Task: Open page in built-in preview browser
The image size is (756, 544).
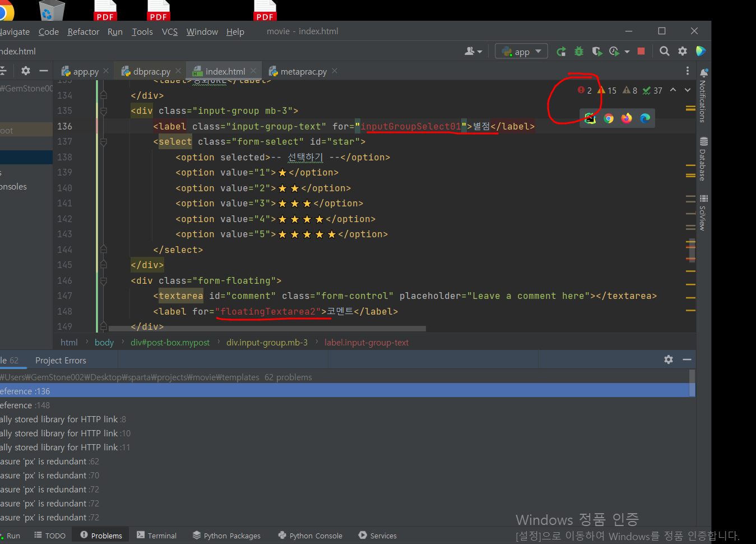Action: tap(590, 118)
